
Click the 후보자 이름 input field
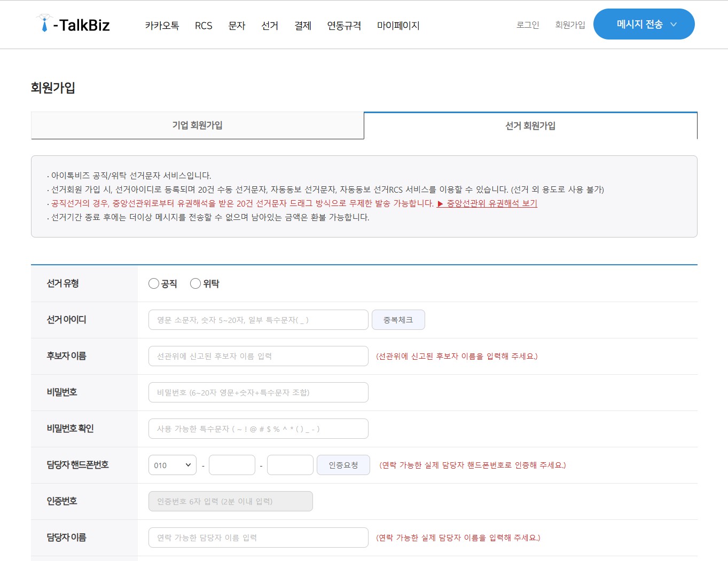(258, 355)
